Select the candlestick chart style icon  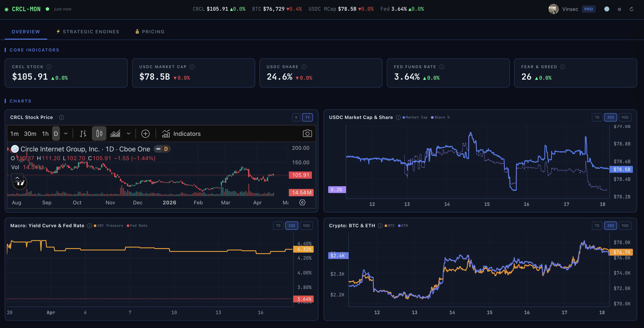(99, 134)
